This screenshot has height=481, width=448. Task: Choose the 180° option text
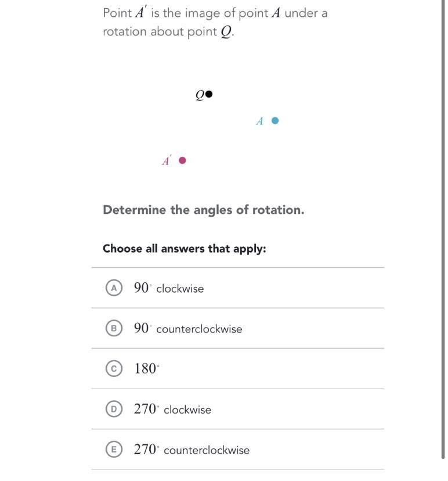146,369
